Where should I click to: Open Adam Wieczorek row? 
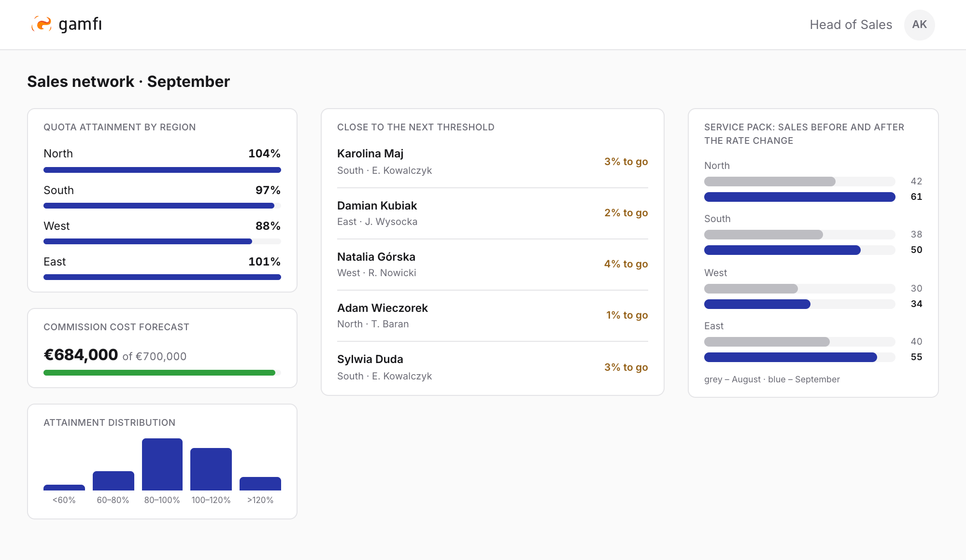pyautogui.click(x=493, y=316)
